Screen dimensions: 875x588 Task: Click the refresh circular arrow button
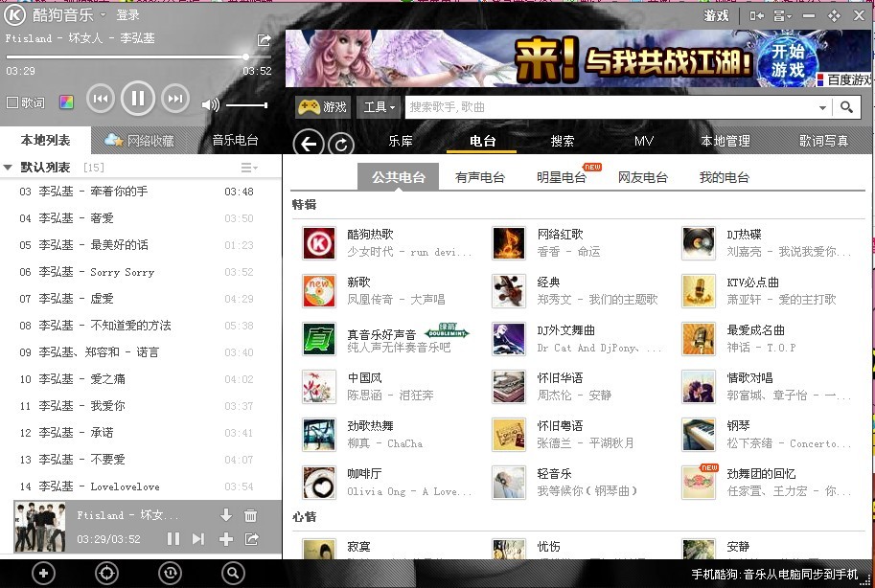click(341, 145)
